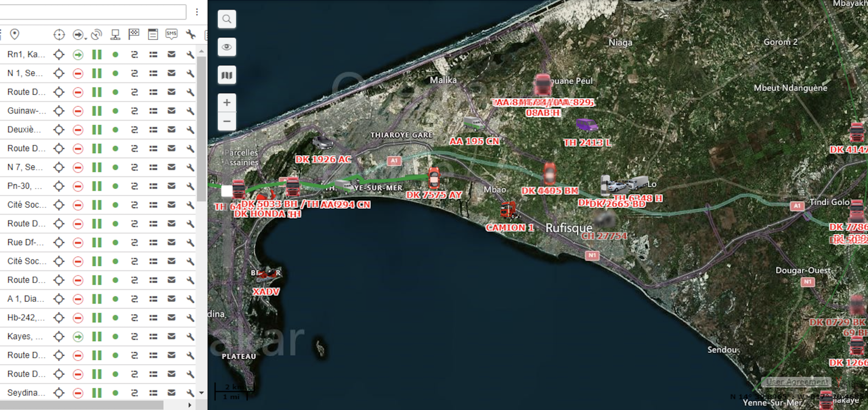This screenshot has width=868, height=410.
Task: Click green moving arrow for Rn1, Ka...
Action: pos(78,55)
